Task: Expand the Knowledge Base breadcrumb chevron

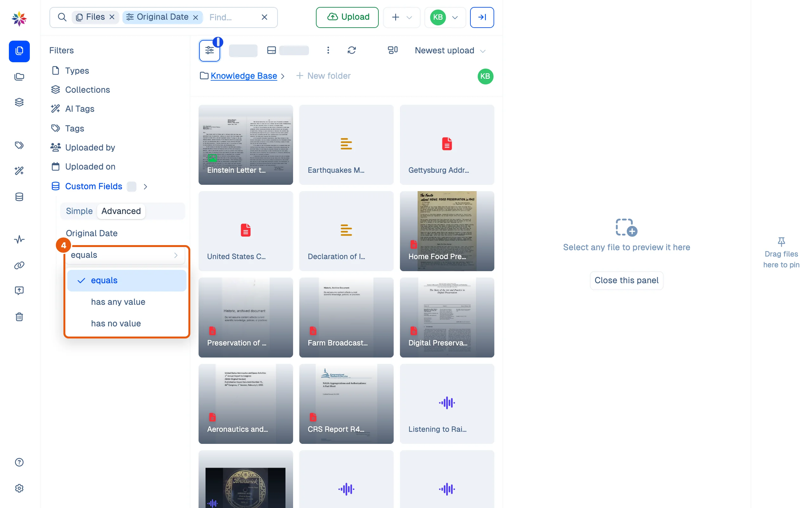Action: click(283, 76)
